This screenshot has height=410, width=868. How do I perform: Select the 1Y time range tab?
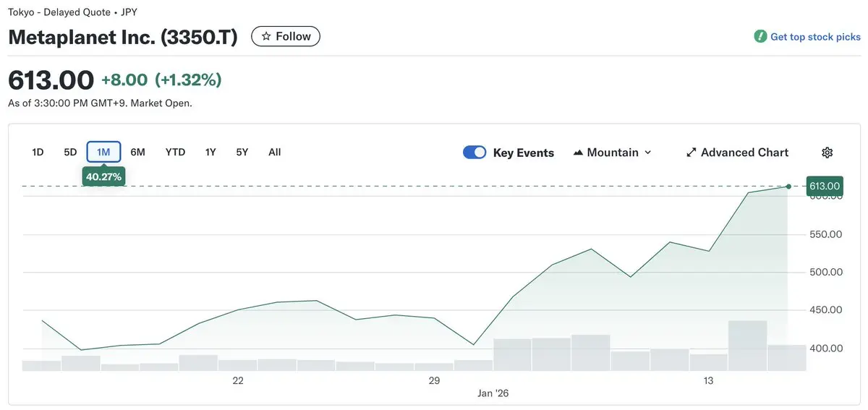click(x=210, y=152)
